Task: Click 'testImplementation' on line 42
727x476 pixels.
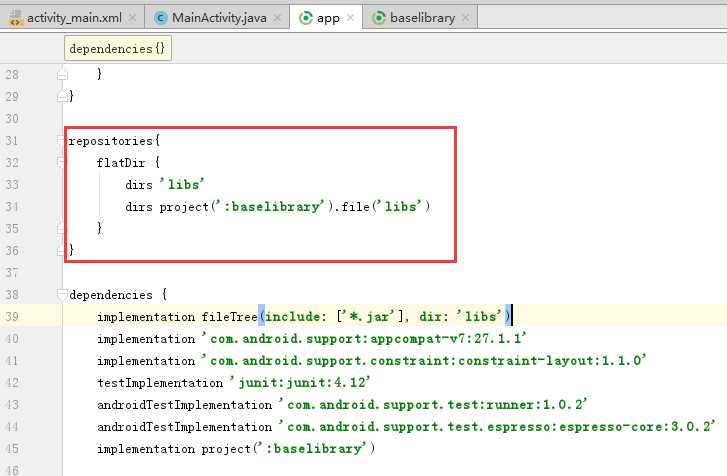Action: tap(160, 383)
